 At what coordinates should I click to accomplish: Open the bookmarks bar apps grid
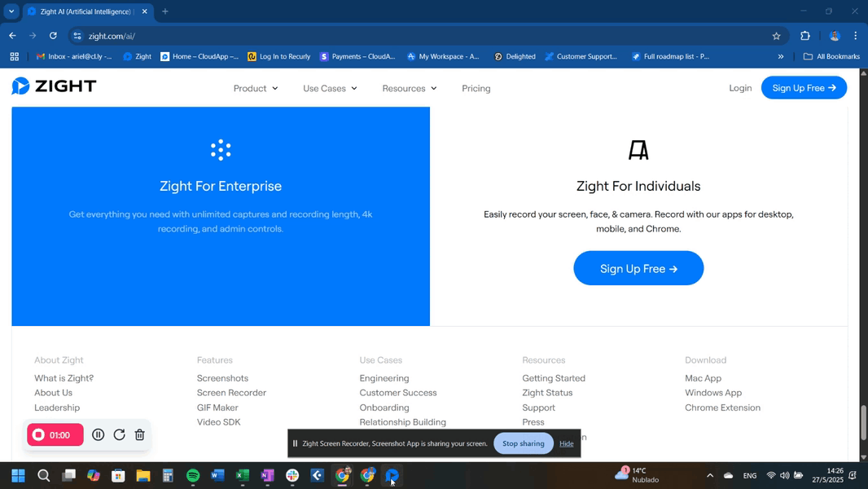click(15, 56)
